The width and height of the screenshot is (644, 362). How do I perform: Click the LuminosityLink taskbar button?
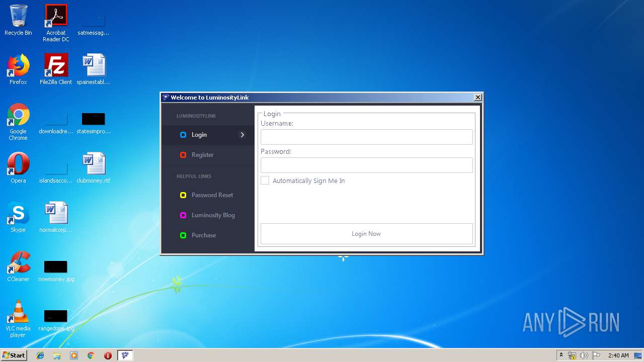[x=125, y=355]
